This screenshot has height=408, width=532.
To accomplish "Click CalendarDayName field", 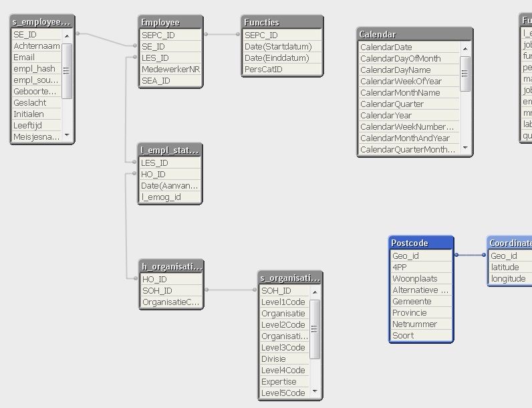I will click(409, 70).
